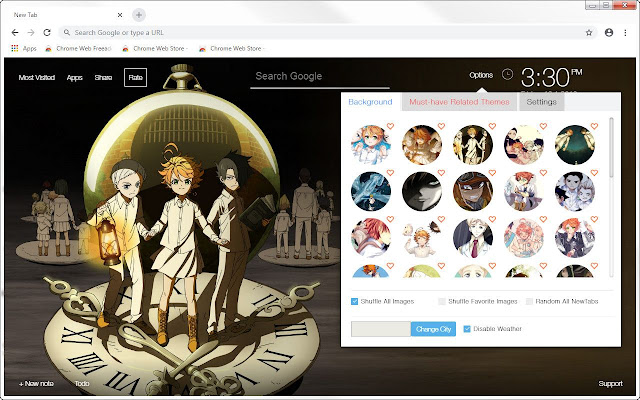This screenshot has width=640, height=400.
Task: Choose the night sky background in the top row
Action: click(575, 145)
